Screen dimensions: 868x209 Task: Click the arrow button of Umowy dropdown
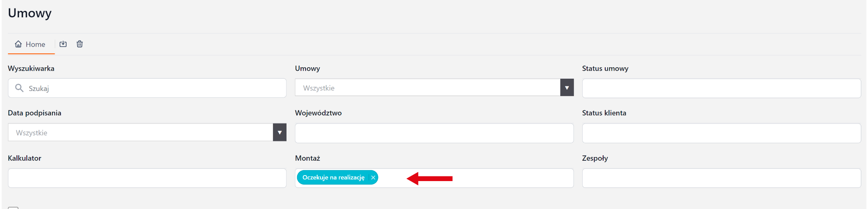point(567,88)
